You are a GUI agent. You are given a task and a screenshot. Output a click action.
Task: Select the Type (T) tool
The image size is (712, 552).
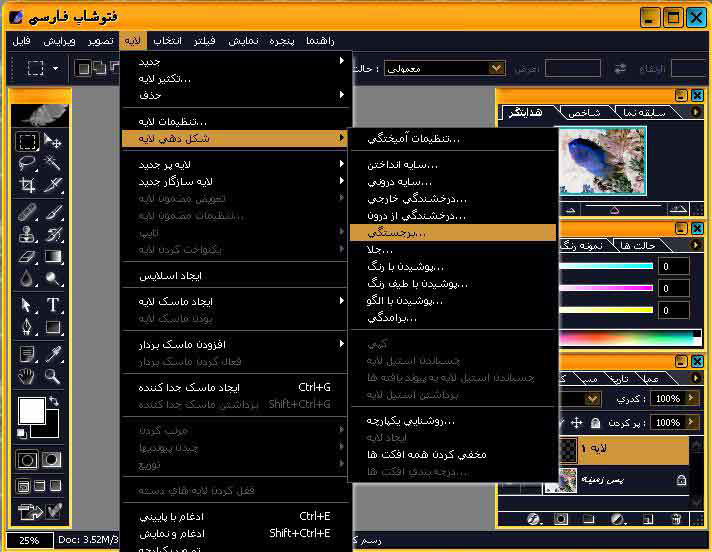53,305
